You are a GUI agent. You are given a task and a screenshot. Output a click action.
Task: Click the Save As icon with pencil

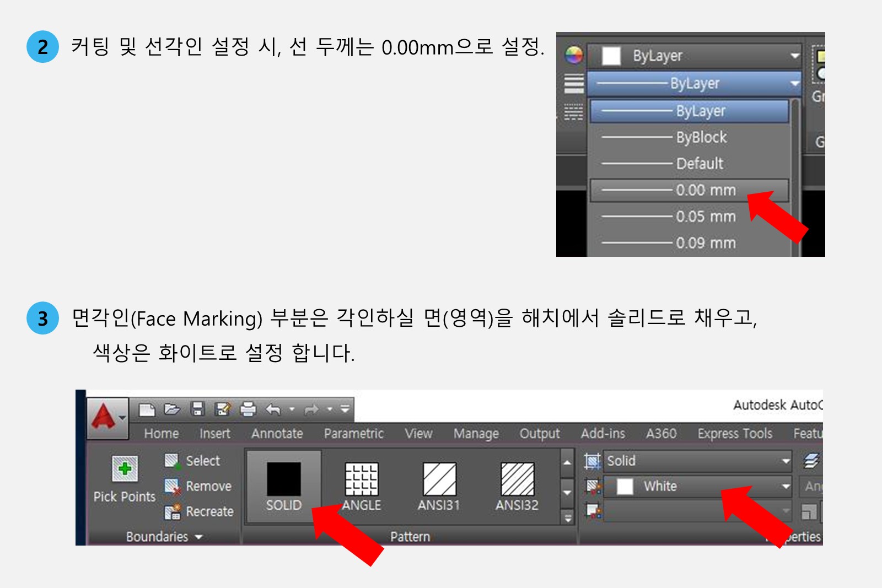[223, 409]
